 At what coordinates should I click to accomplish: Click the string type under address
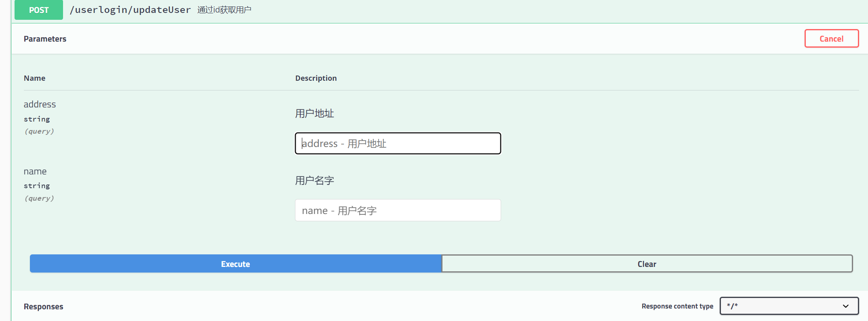tap(37, 119)
